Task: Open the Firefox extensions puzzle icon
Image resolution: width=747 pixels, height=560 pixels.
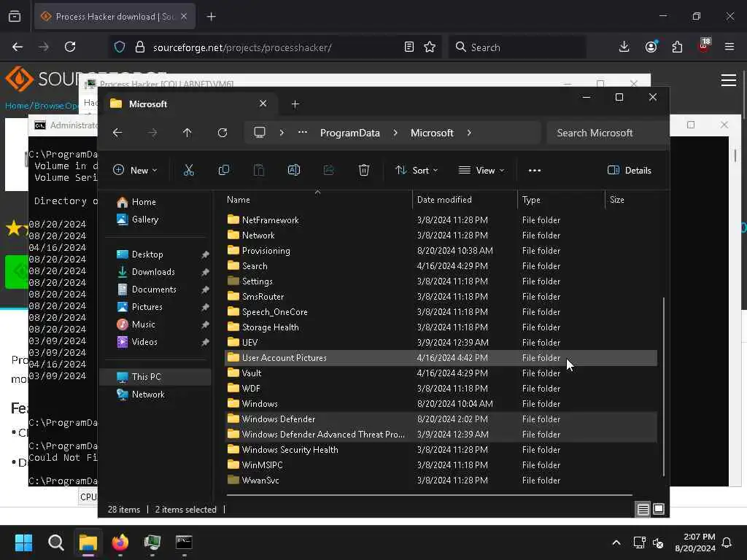Action: (677, 47)
